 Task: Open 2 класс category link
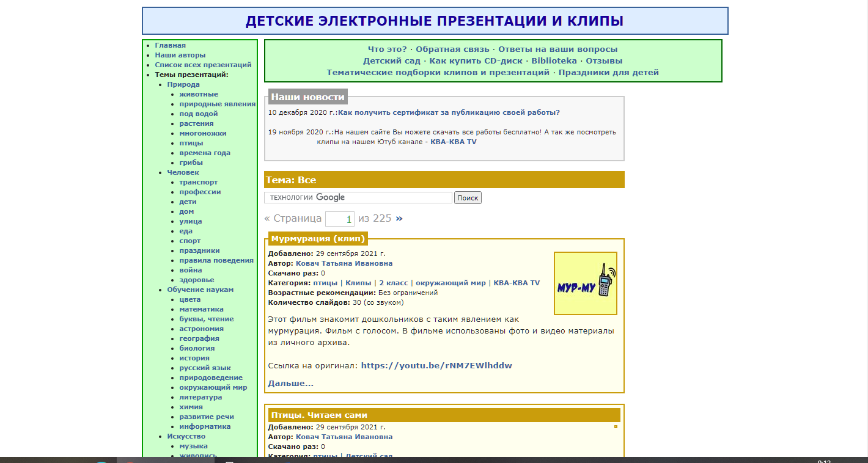pyautogui.click(x=394, y=283)
